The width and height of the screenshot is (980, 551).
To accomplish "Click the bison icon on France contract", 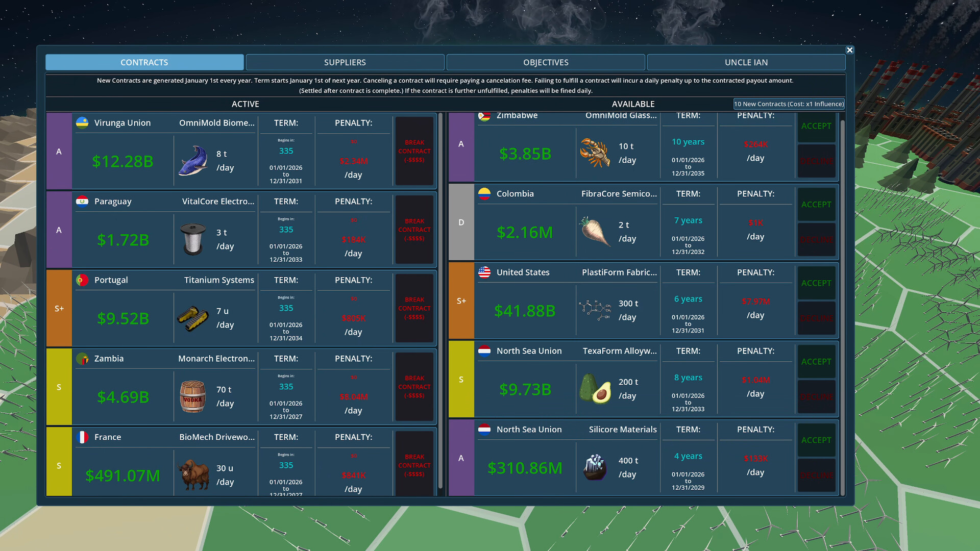I will pos(193,473).
